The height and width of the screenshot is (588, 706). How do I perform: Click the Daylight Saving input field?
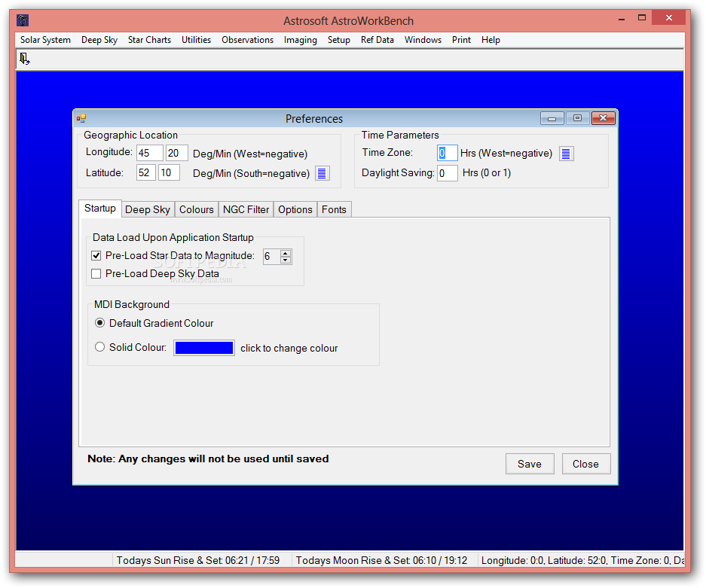click(x=448, y=173)
